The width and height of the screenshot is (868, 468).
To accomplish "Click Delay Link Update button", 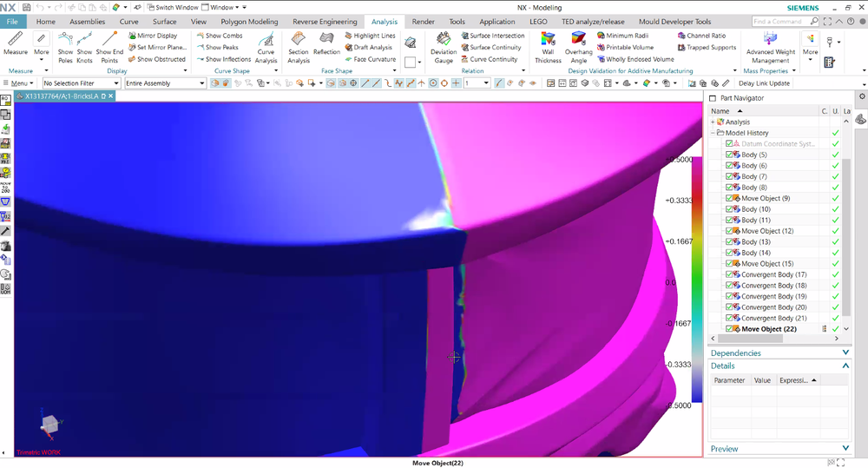I will point(764,83).
